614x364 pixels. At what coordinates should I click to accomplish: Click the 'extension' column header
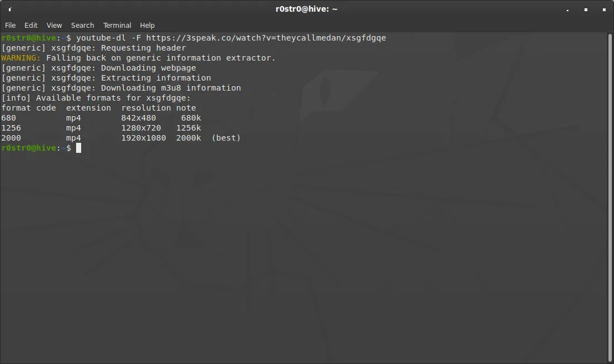coord(88,108)
